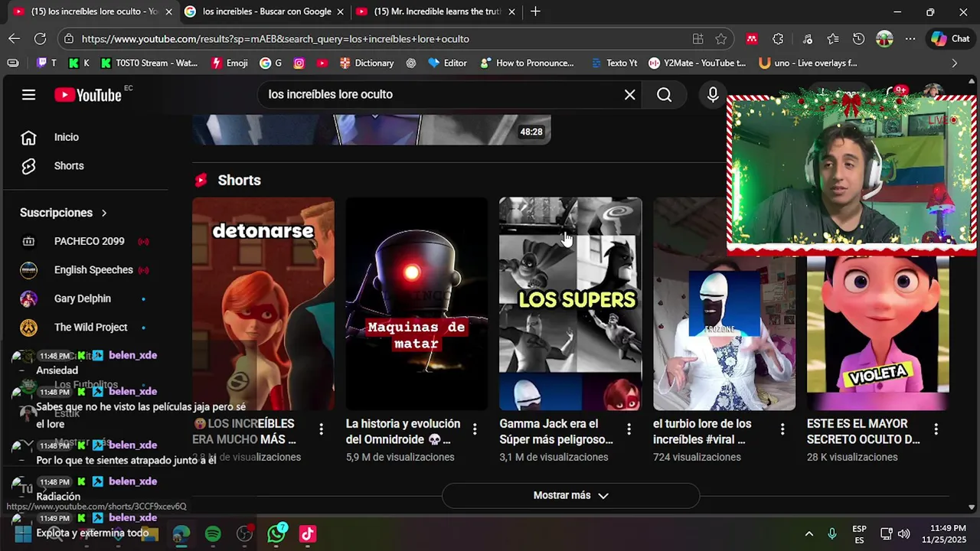Open options for 'ESTE ES EL MAYOR SECRETO' short

point(936,430)
